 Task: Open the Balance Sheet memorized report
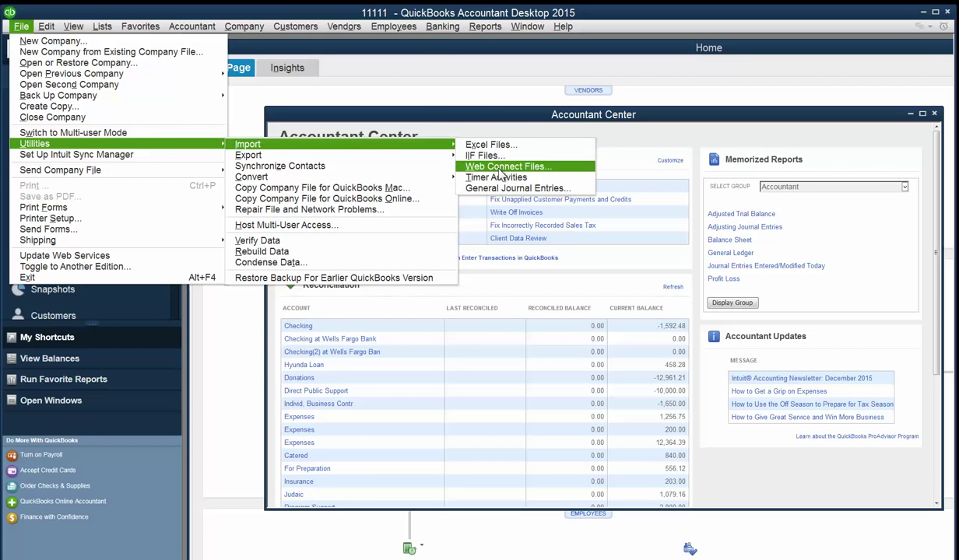pyautogui.click(x=729, y=240)
